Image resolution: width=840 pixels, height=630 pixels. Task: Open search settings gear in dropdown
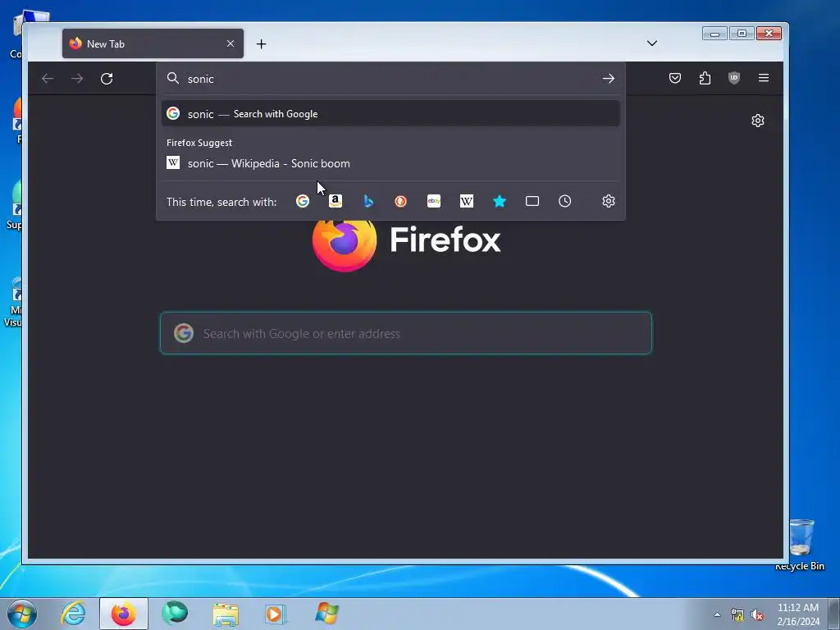tap(608, 201)
